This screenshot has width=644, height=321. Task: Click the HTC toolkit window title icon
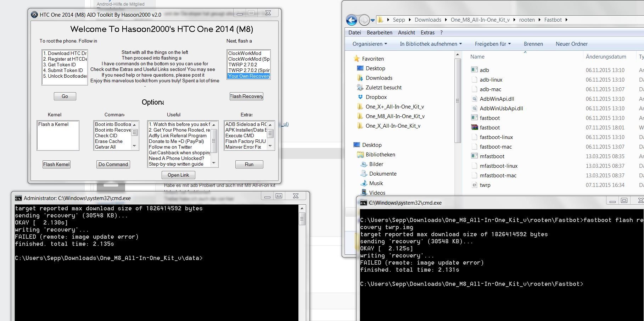34,15
